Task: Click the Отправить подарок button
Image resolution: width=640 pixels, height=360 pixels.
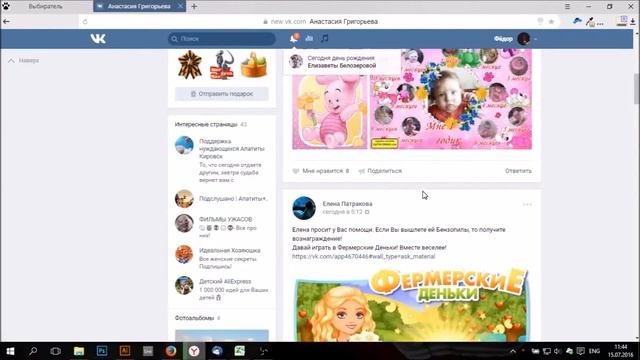Action: click(x=222, y=94)
